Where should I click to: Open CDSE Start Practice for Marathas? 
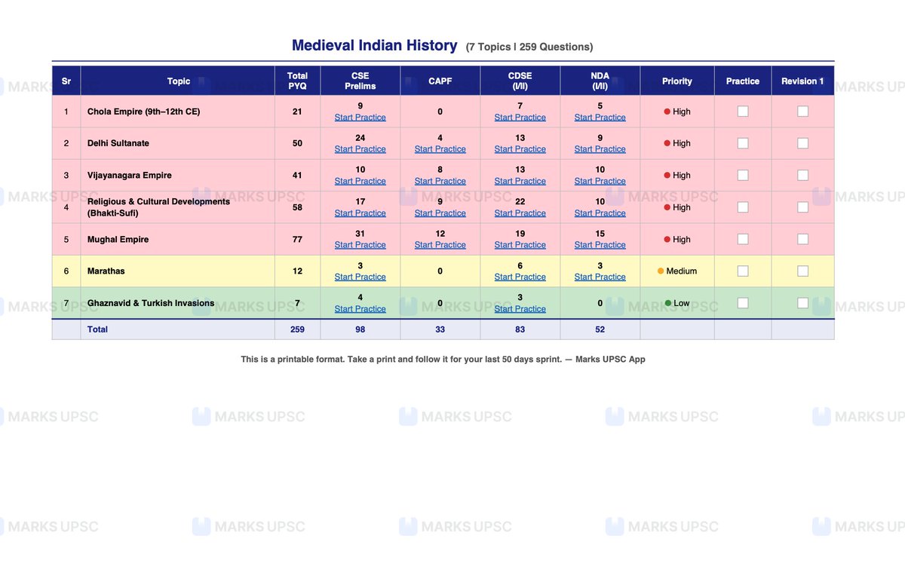(x=520, y=277)
